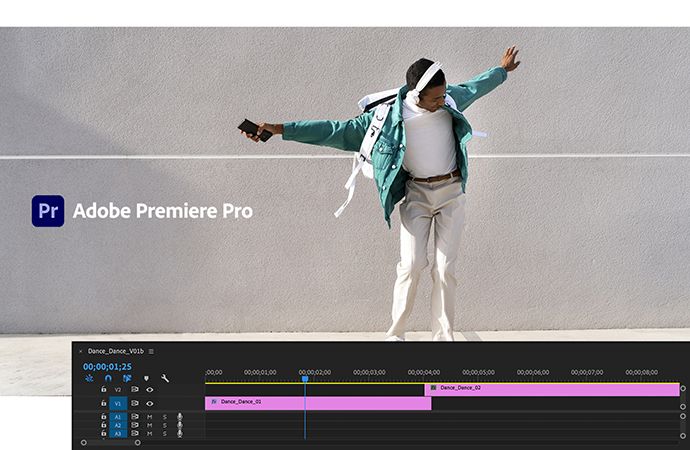Screen dimensions: 690x450
Task: Toggle the magnet Snap icon in timeline
Action: (x=108, y=378)
